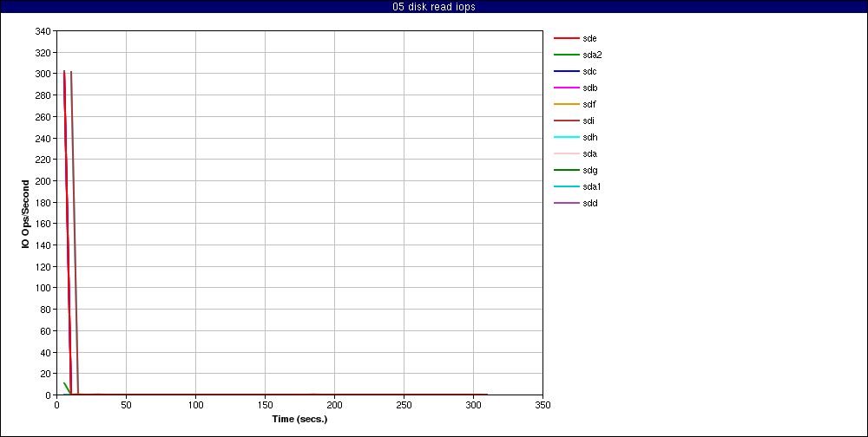Select the sdi legend label
Screen dimensions: 868x437
[x=589, y=121]
